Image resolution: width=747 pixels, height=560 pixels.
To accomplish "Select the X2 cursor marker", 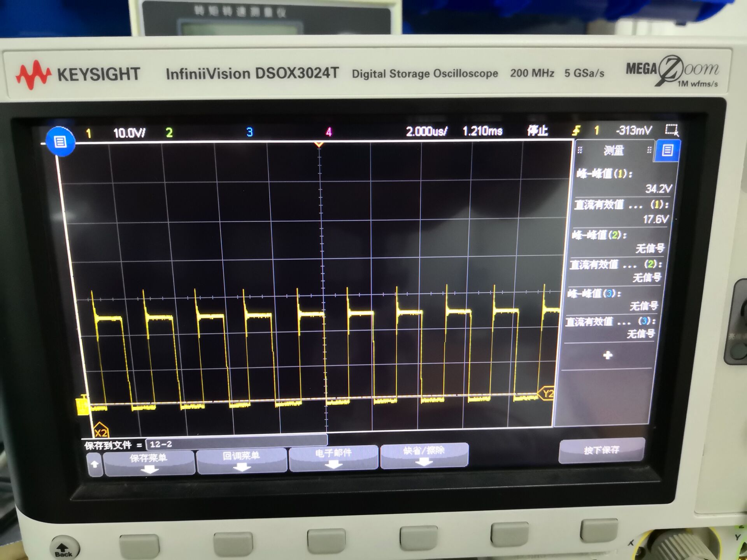I will 101,431.
